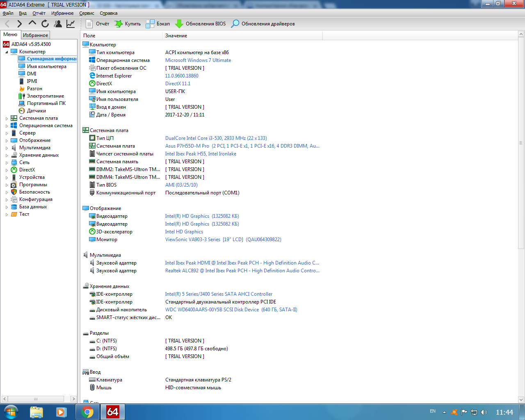Open Обновления драйверов search button
Image resolution: width=525 pixels, height=420 pixels.
(x=263, y=24)
